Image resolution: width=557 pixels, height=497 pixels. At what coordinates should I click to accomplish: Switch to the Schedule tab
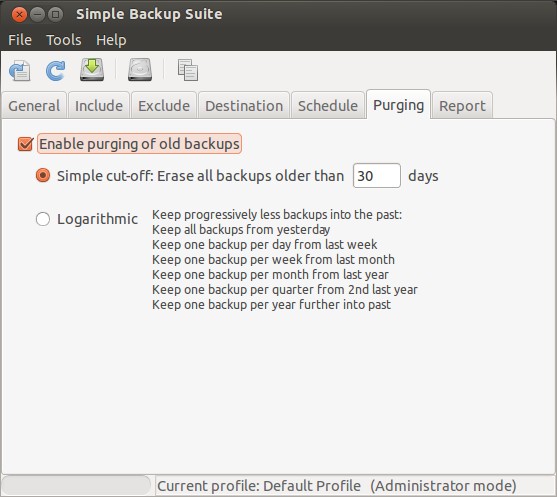(328, 106)
